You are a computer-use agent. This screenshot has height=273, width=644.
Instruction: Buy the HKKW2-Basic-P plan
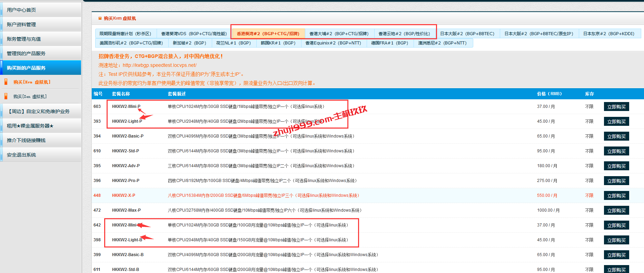(616, 136)
